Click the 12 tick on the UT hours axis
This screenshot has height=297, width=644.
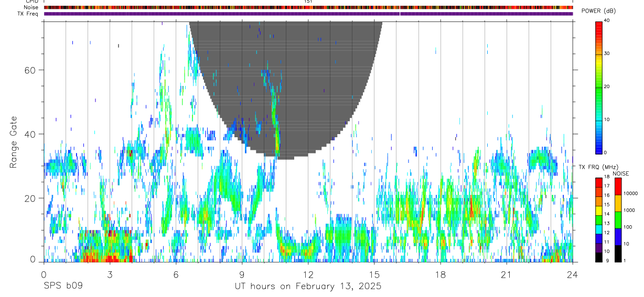tap(308, 274)
